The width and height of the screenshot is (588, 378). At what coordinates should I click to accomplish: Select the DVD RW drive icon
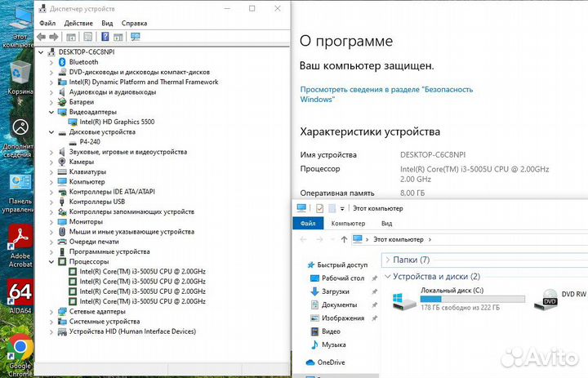(x=546, y=300)
